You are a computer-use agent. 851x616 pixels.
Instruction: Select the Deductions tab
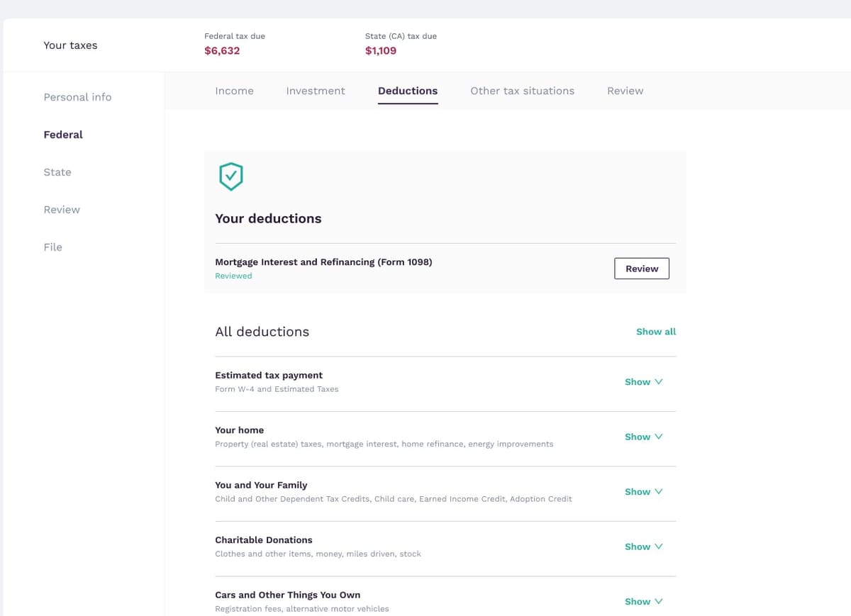[408, 91]
